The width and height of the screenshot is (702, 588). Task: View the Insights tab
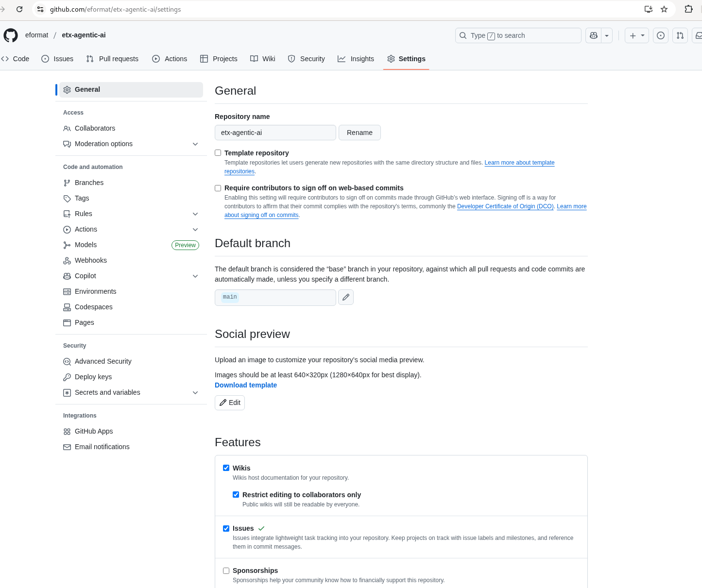[356, 59]
